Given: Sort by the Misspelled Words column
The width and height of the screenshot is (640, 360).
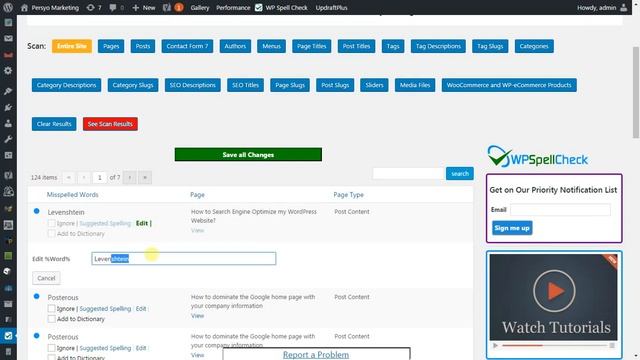Looking at the screenshot, I should tap(72, 195).
